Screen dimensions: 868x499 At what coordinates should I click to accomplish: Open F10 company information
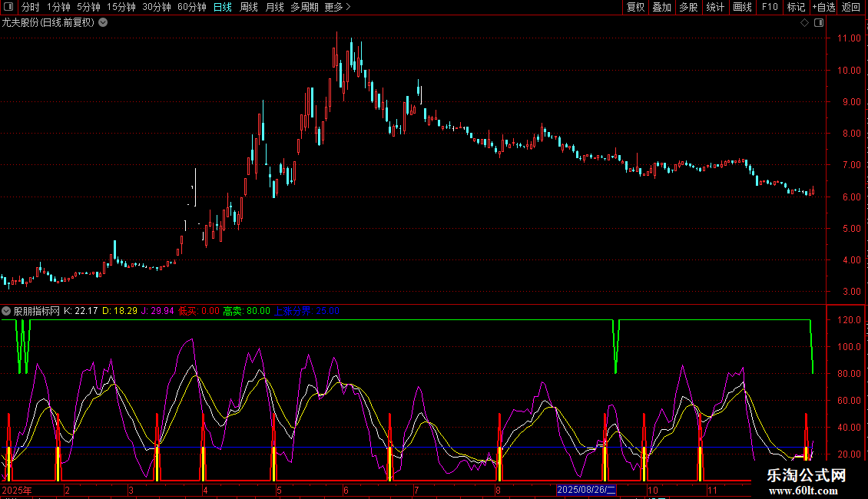pos(770,8)
